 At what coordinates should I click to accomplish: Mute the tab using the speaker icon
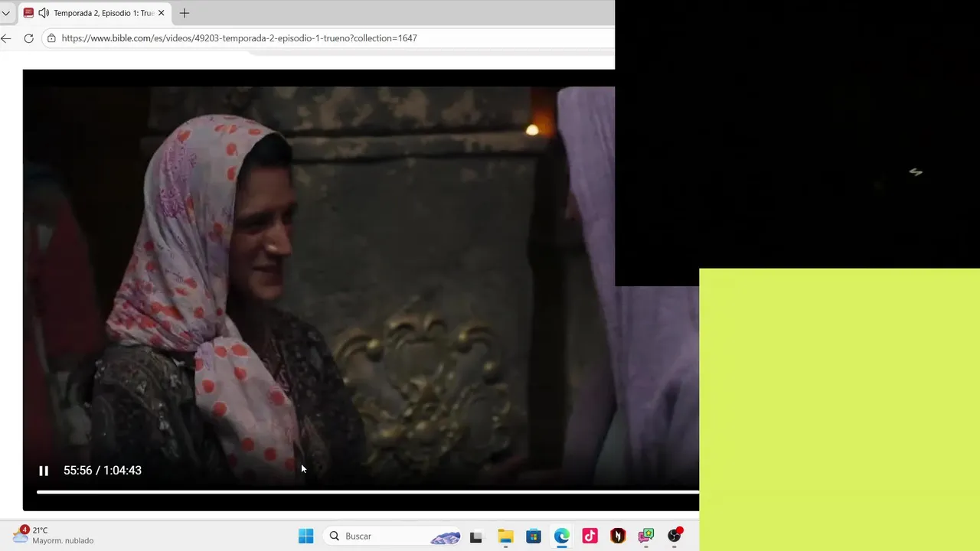click(44, 13)
